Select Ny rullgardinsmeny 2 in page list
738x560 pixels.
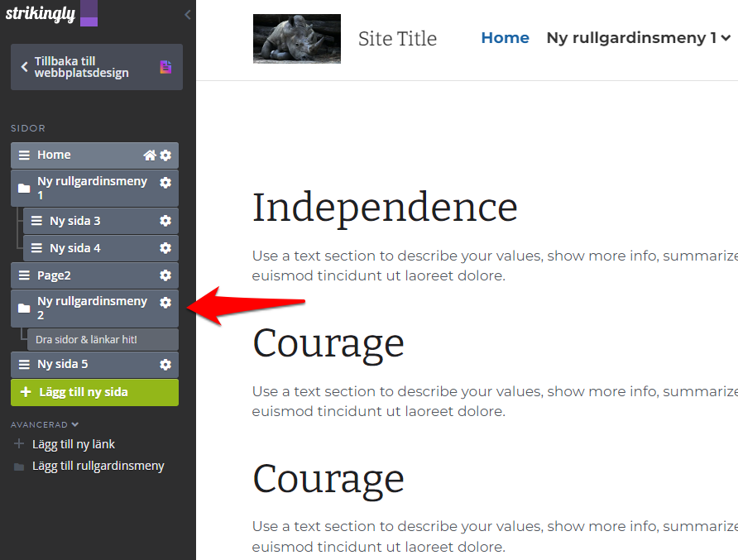point(94,309)
